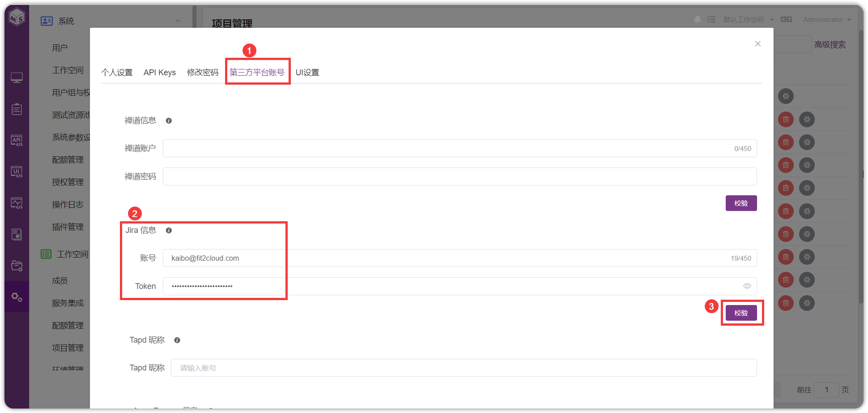Click the top gray settings icon in table
Screen dimensions: 868x413
(786, 96)
